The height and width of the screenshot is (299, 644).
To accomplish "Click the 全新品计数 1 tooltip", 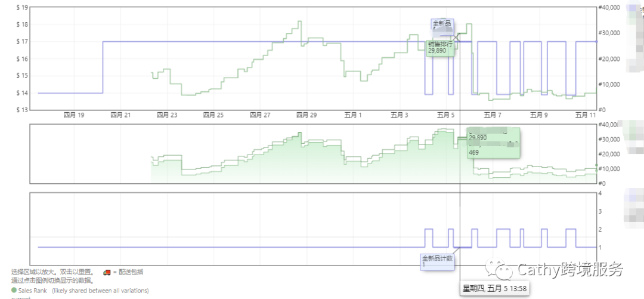I will pyautogui.click(x=438, y=261).
